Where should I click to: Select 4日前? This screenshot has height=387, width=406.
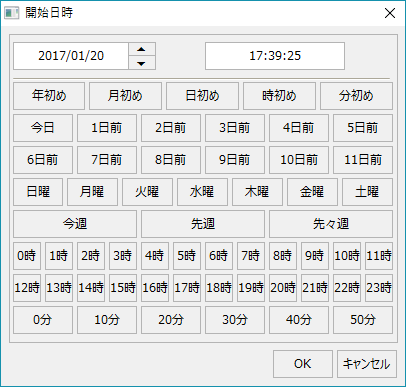[x=299, y=128]
